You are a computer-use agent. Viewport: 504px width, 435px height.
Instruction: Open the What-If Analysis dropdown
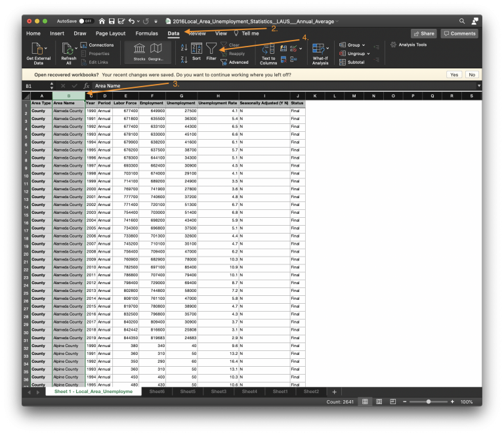[320, 51]
